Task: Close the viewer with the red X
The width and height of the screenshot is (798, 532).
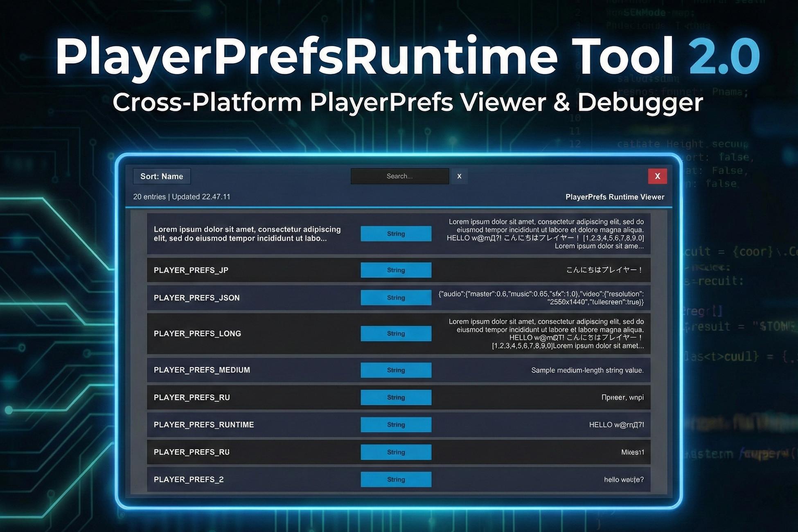Action: 657,176
